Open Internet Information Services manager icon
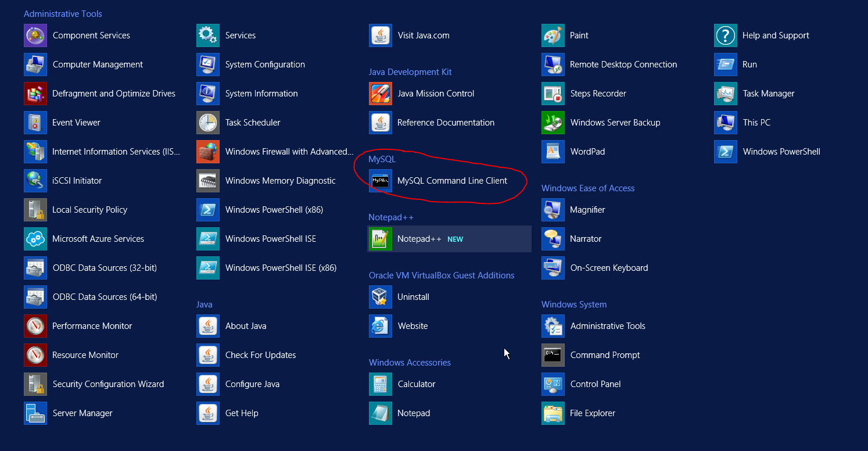Image resolution: width=868 pixels, height=451 pixels. click(x=35, y=152)
